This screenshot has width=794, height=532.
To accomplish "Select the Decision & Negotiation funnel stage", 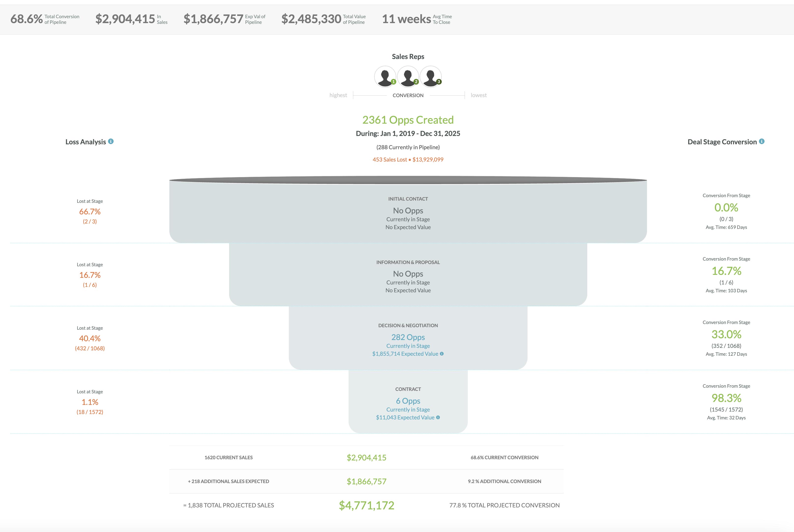I will point(408,338).
